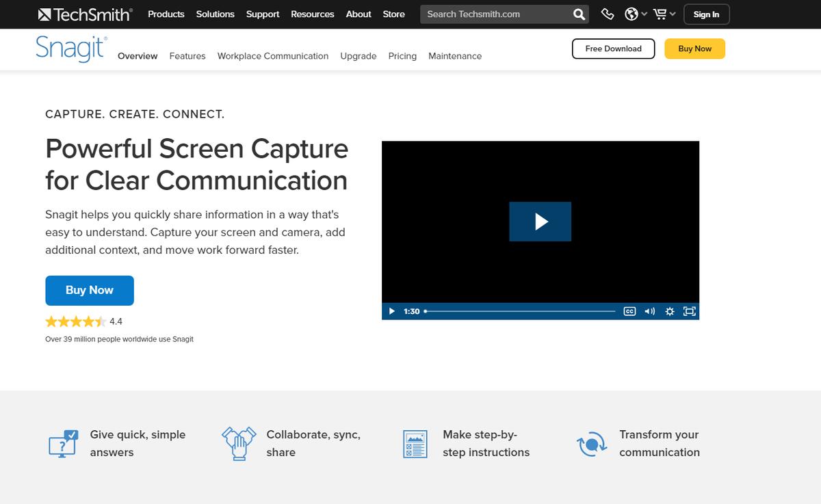The image size is (821, 504).
Task: Click the TechSmith logo
Action: tap(86, 14)
